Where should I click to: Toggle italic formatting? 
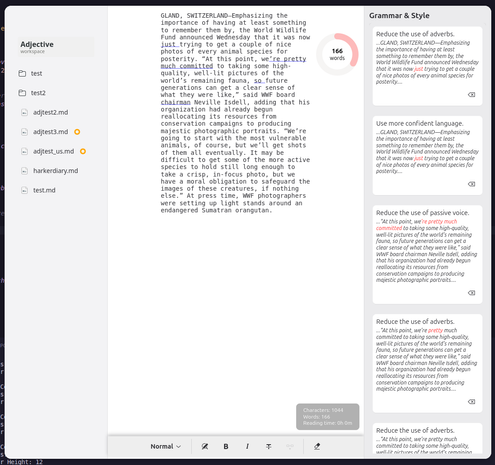click(247, 446)
